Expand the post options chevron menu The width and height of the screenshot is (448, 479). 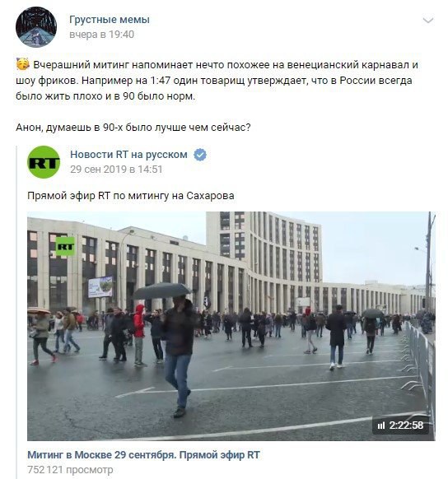point(428,21)
